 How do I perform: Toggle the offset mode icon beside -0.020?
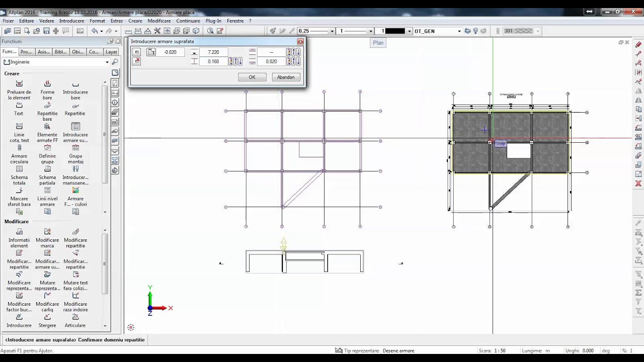[x=151, y=52]
